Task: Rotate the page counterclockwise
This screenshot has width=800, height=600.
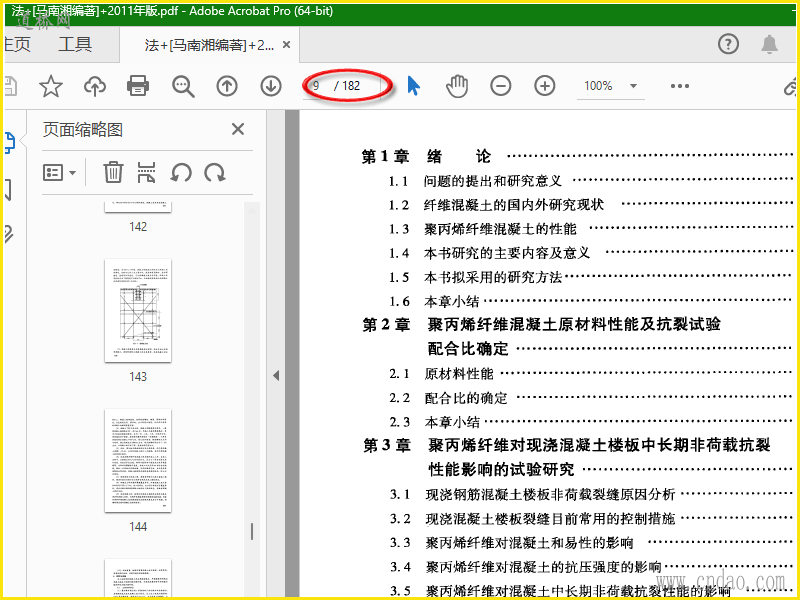Action: tap(181, 172)
